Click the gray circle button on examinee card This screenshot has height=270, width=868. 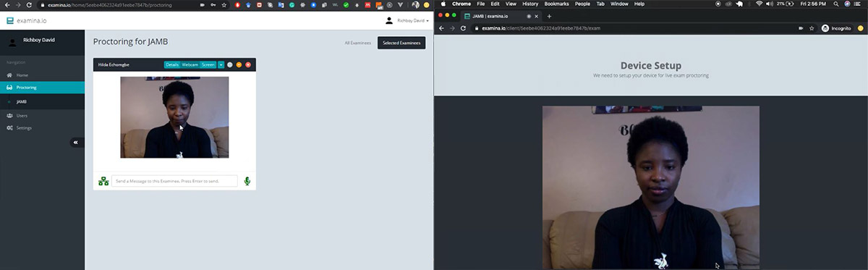tap(230, 64)
